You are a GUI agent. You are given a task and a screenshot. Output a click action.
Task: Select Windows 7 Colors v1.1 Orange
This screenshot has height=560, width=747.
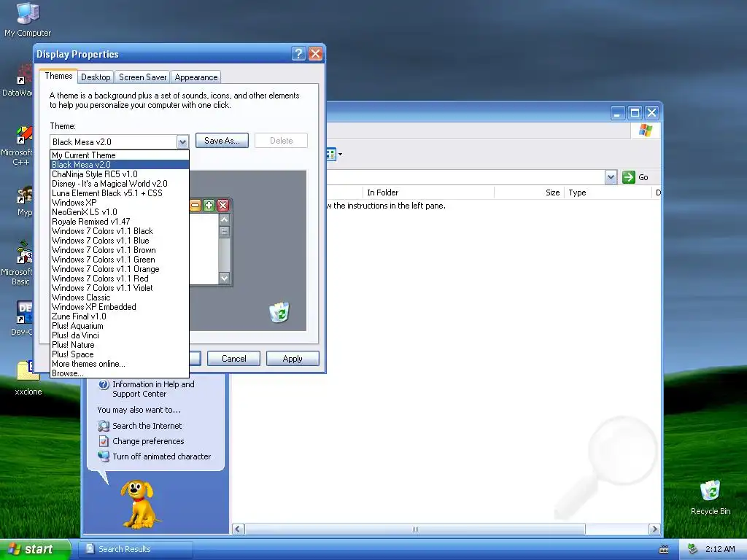point(120,269)
